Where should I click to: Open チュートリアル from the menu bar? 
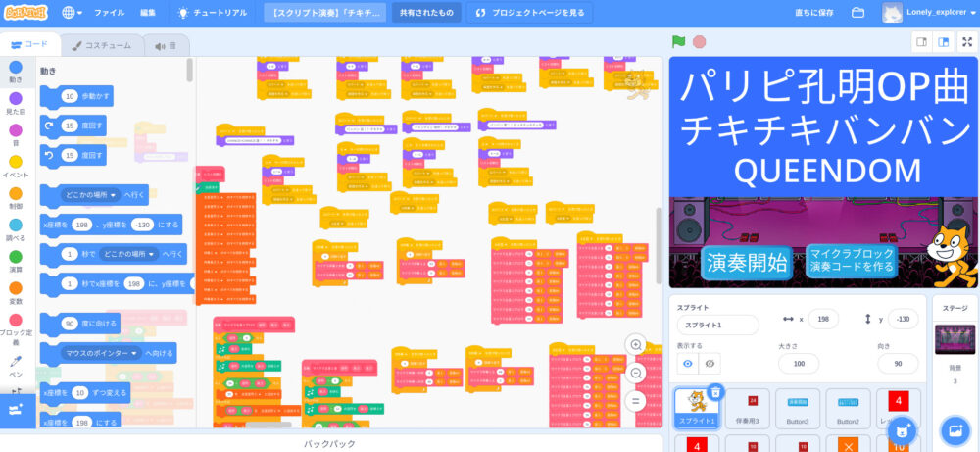pos(213,13)
